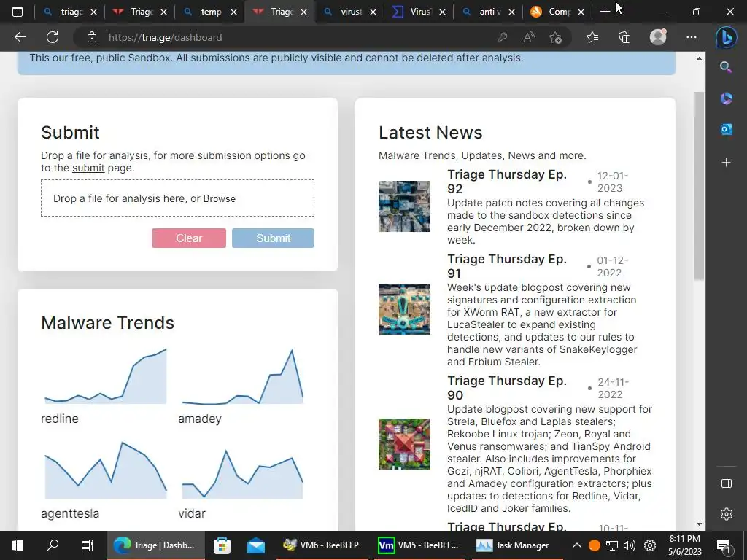The width and height of the screenshot is (747, 560).
Task: Open the browser profile avatar
Action: click(658, 36)
